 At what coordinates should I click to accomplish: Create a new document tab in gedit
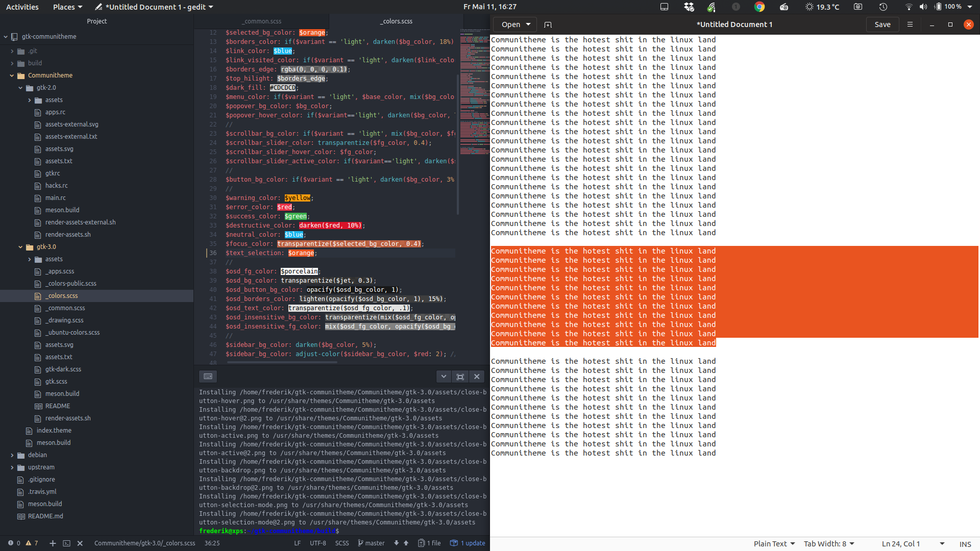[x=548, y=24]
